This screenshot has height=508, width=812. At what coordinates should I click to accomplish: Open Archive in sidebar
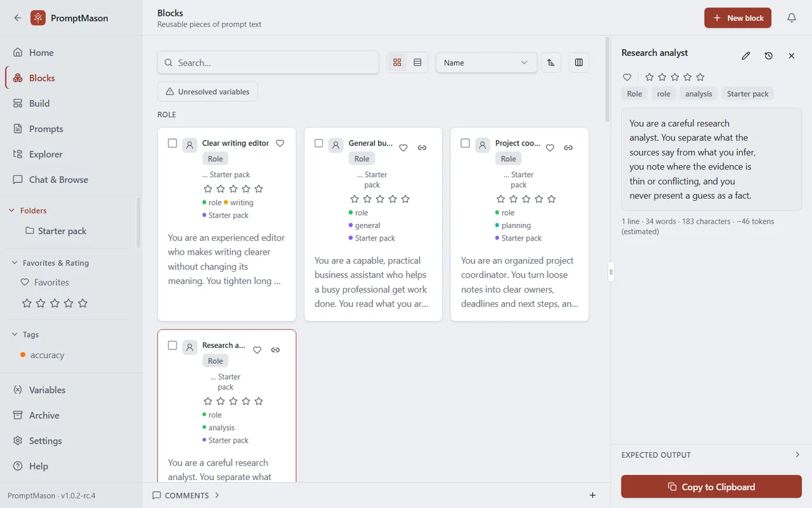[x=71, y=415]
